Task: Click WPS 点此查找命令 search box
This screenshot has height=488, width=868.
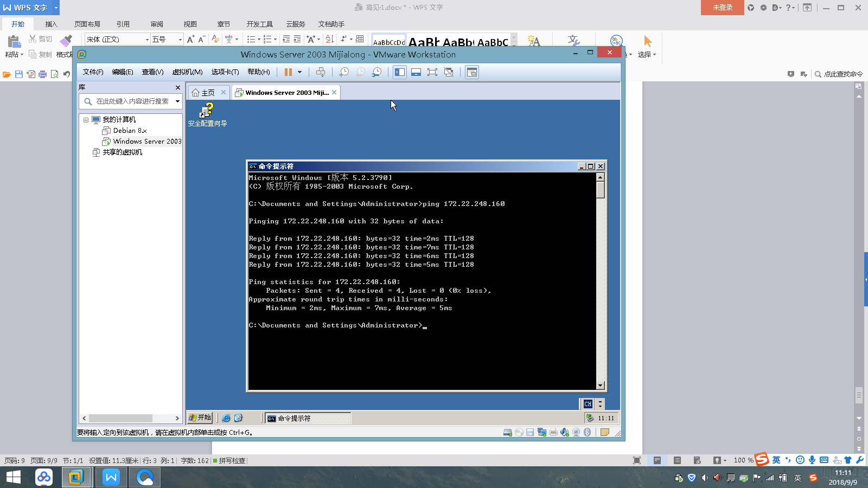Action: pyautogui.click(x=839, y=74)
